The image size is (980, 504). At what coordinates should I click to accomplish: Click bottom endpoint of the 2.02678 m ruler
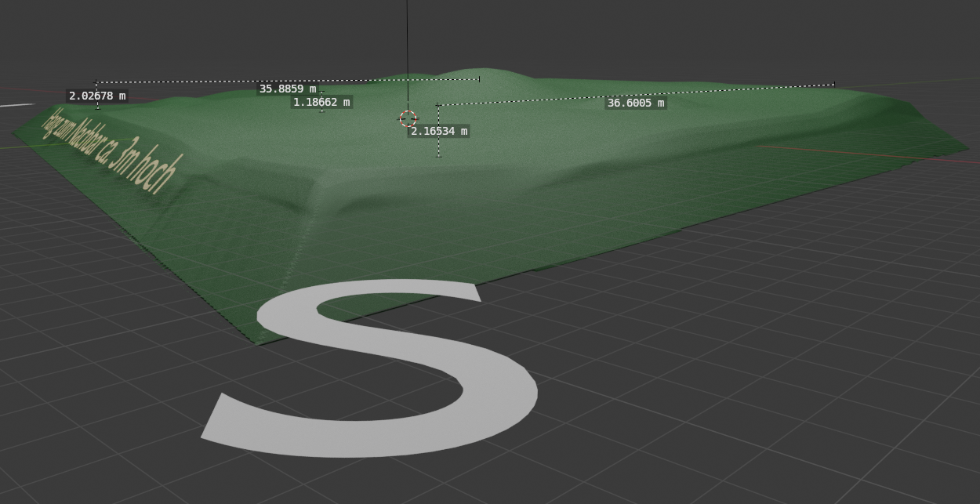(98, 108)
